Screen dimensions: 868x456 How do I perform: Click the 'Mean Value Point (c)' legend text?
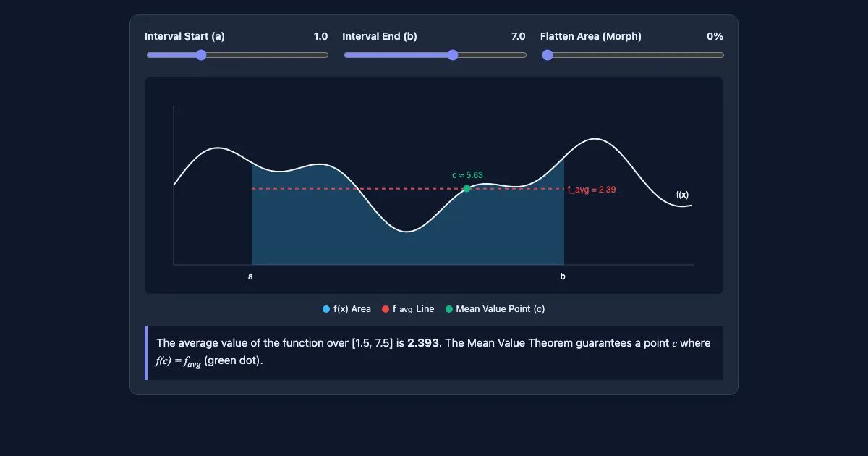(501, 309)
